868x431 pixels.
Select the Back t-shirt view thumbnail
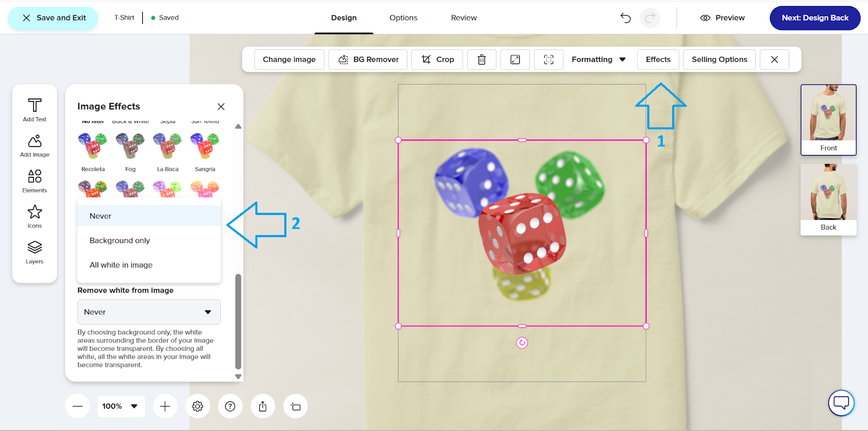tap(828, 199)
